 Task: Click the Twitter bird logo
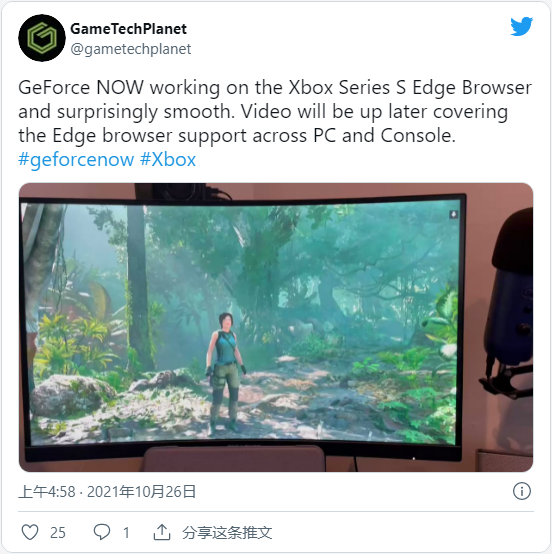(521, 26)
